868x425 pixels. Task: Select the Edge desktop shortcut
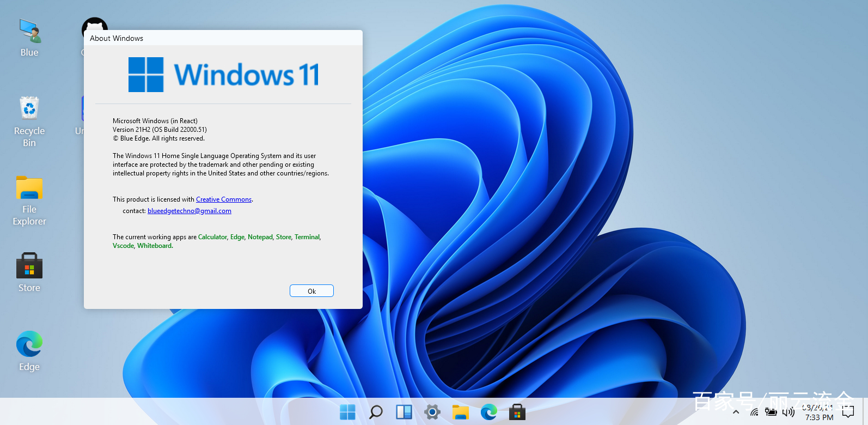(x=29, y=351)
